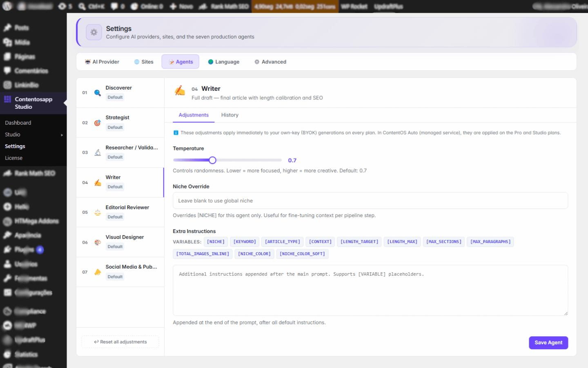Image resolution: width=588 pixels, height=368 pixels.
Task: Open Rank Math SEO admin bar menu
Action: pyautogui.click(x=224, y=7)
